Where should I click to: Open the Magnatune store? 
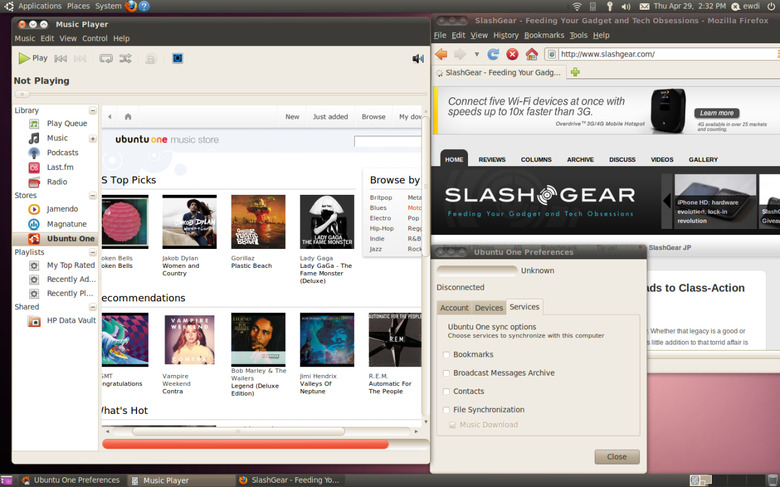coord(67,224)
